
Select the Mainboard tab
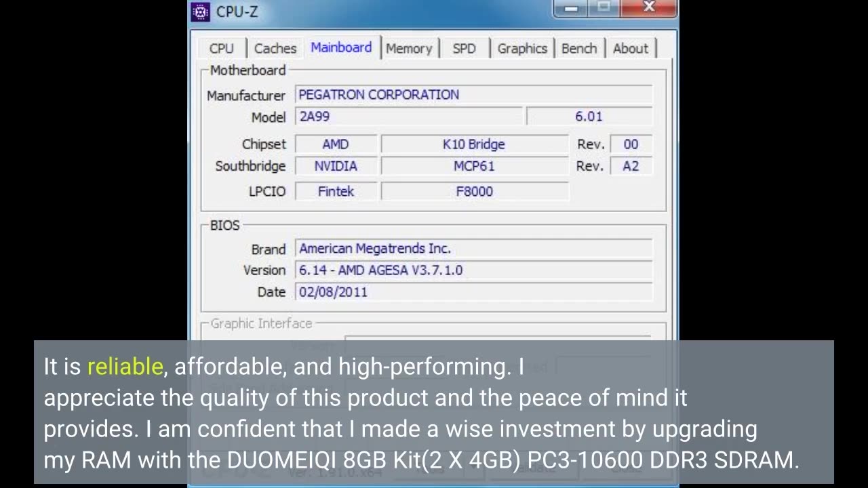coord(341,47)
